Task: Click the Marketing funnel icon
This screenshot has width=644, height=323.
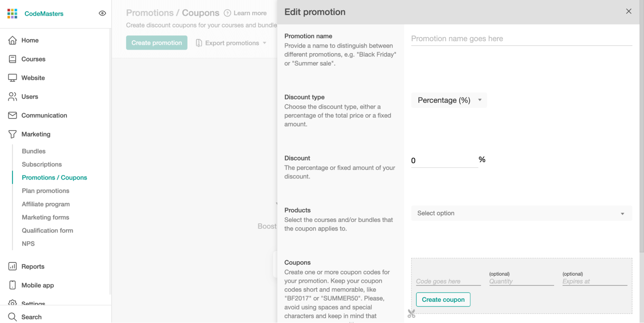Action: (12, 134)
